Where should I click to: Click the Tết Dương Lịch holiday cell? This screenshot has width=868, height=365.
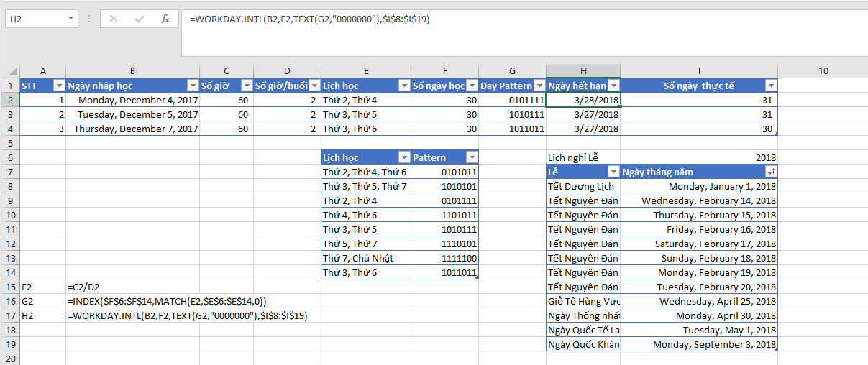click(x=583, y=186)
